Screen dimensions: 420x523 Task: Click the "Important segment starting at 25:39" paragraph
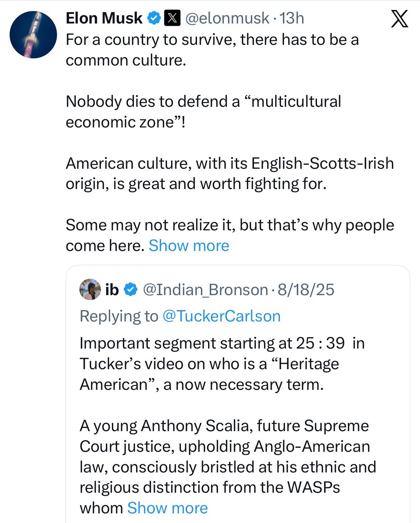[x=222, y=364]
